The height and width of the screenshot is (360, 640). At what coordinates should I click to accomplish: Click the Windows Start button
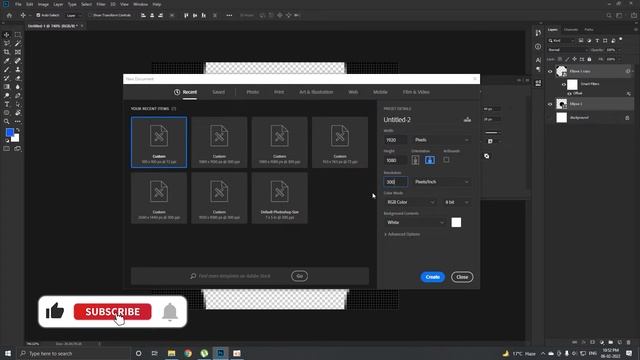pyautogui.click(x=8, y=353)
